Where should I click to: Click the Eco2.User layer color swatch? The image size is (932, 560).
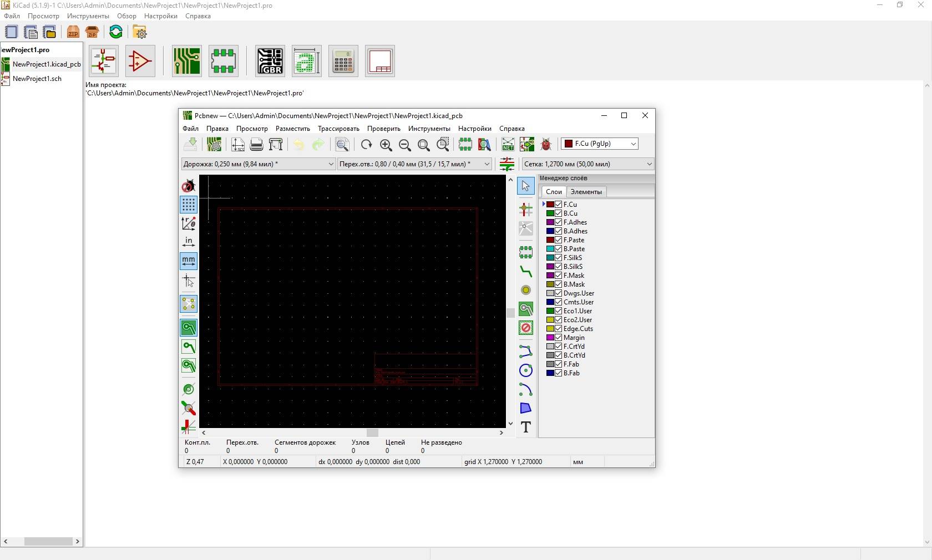point(550,320)
